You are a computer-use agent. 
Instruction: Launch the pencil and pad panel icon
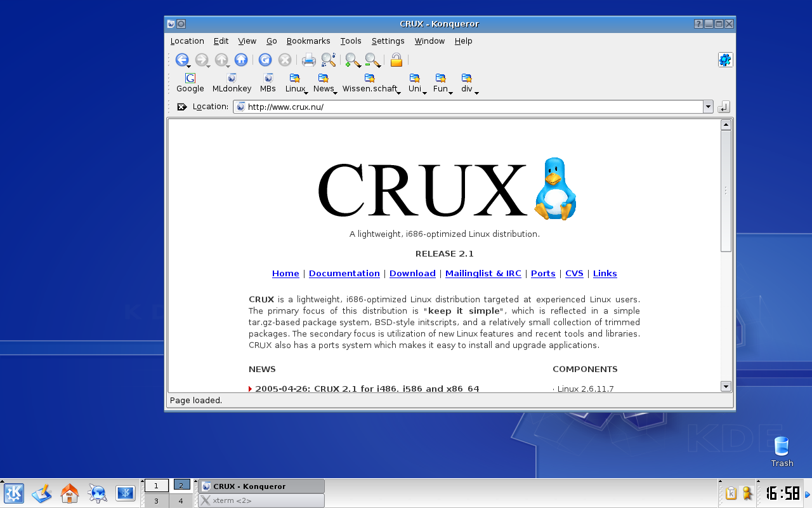42,493
